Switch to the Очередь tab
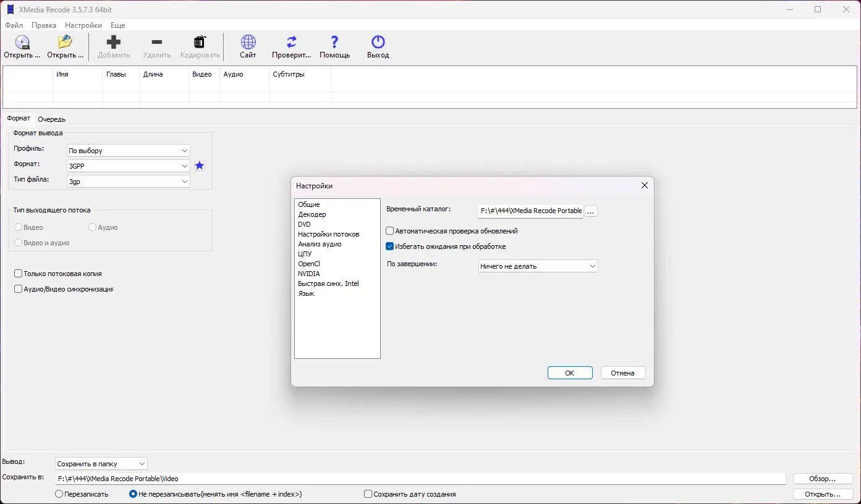 pos(51,119)
